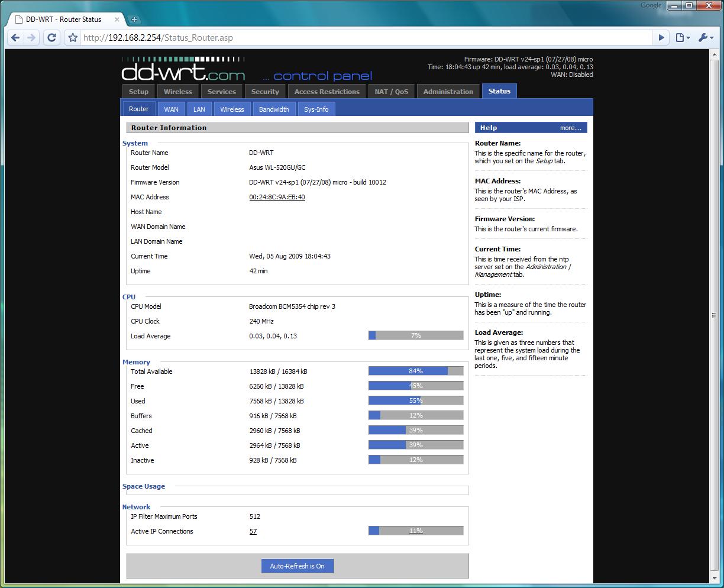This screenshot has width=724, height=588.
Task: Open a new tab with the plus button
Action: (134, 19)
